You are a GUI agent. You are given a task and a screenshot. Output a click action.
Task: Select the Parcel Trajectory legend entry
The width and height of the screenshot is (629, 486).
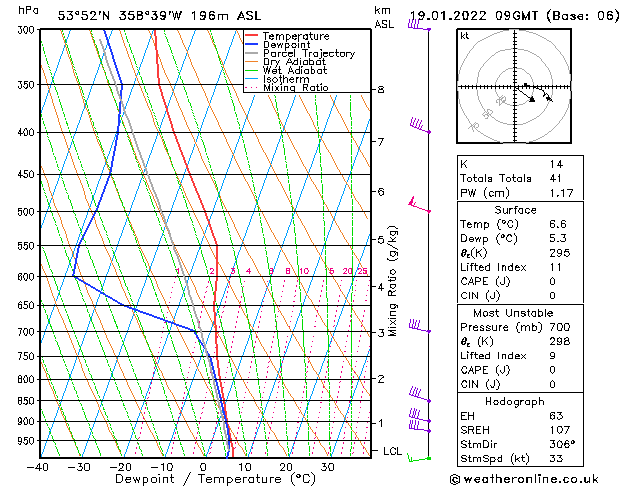[x=308, y=54]
